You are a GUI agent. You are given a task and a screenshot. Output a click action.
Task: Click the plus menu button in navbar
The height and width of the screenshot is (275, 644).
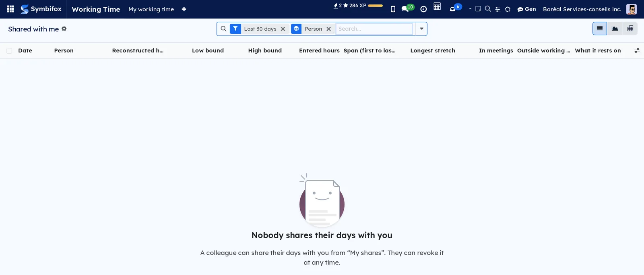click(x=184, y=9)
